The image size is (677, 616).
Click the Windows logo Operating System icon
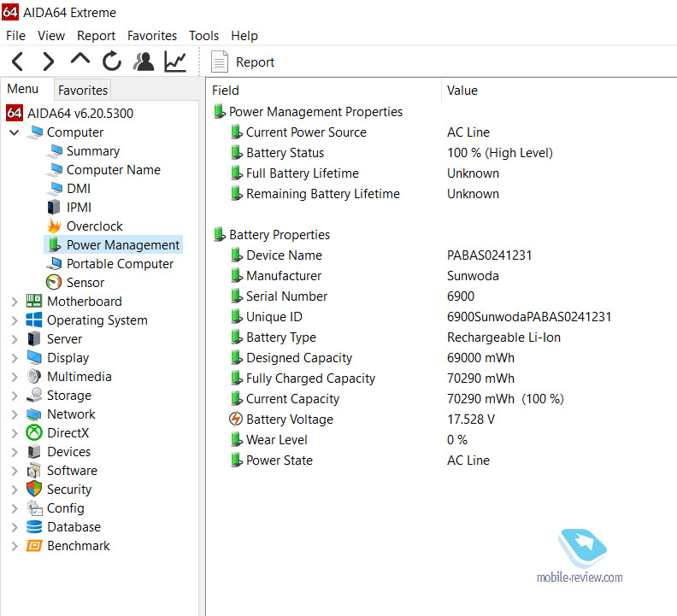[x=34, y=320]
